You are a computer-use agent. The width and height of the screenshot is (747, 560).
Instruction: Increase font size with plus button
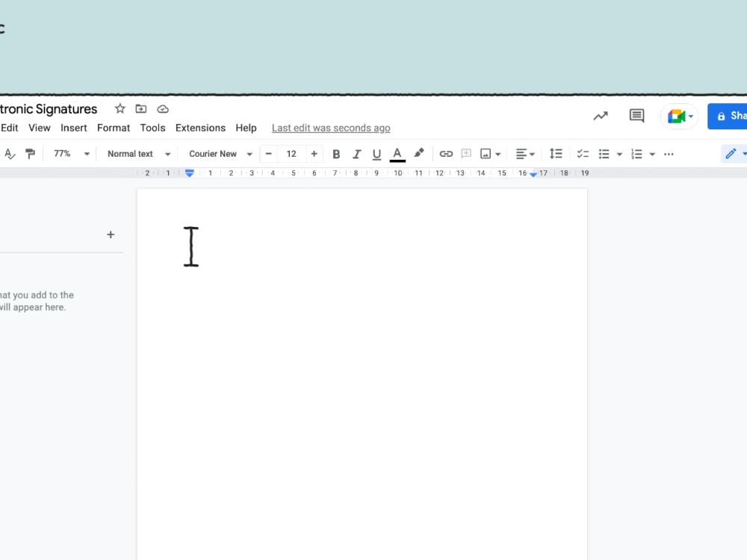[x=314, y=154]
